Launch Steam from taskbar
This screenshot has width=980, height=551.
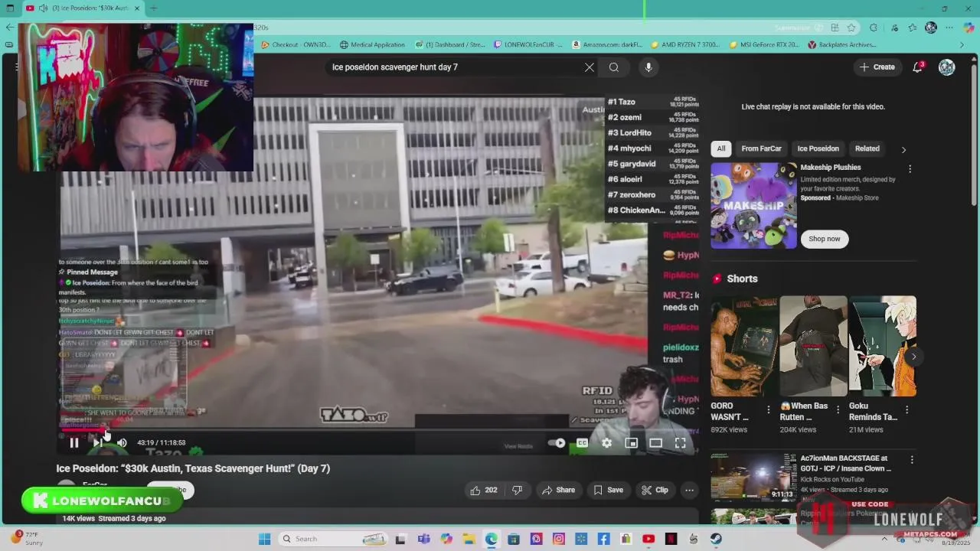tap(716, 539)
